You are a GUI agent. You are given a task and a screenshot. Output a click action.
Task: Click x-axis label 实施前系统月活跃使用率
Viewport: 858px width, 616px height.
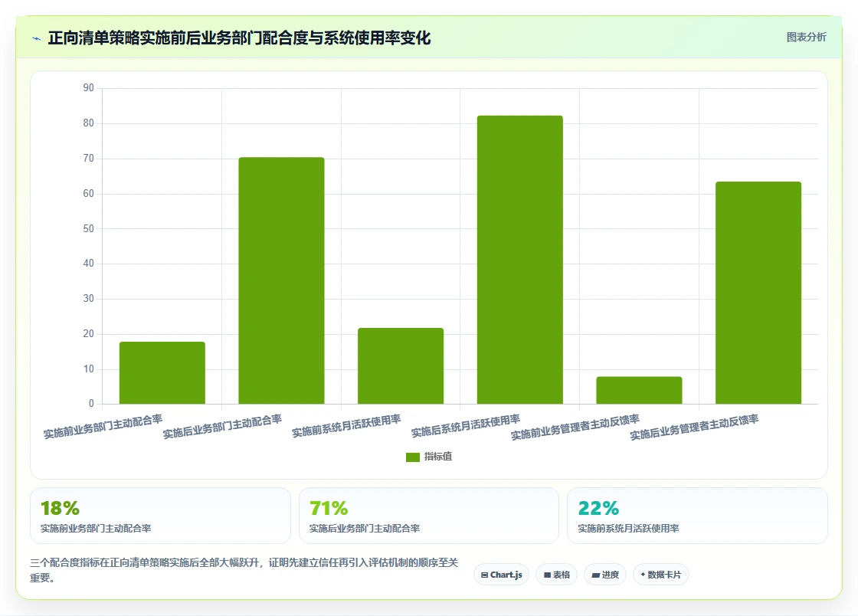346,426
